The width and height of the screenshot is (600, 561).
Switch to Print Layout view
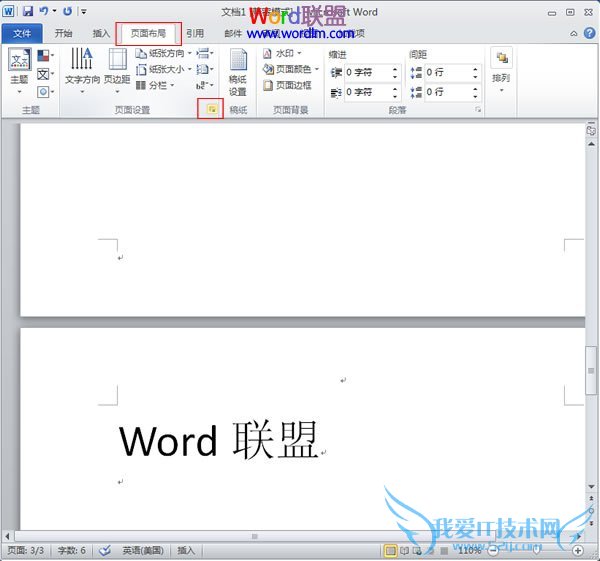pos(390,551)
